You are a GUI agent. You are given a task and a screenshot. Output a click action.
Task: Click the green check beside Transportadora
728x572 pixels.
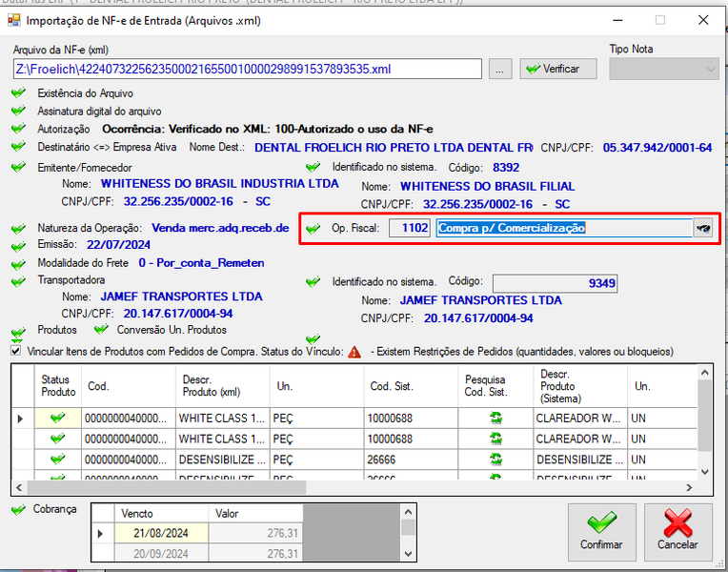click(x=18, y=281)
